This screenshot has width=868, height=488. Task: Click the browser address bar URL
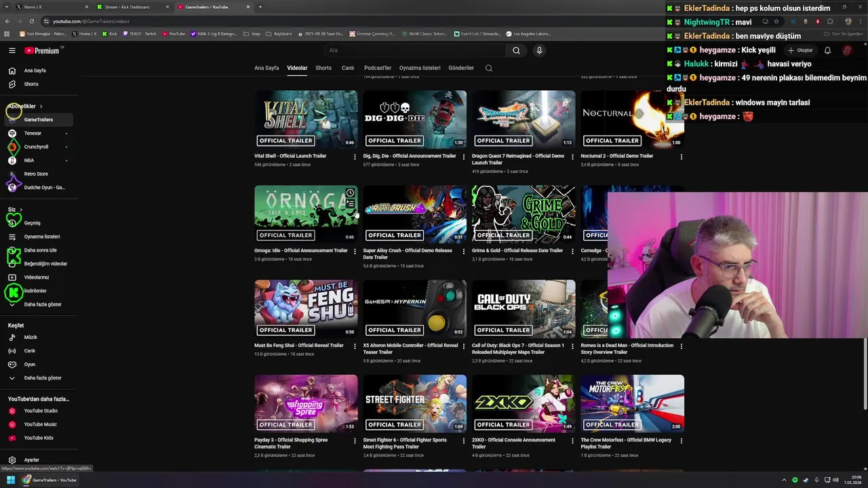[x=91, y=21]
